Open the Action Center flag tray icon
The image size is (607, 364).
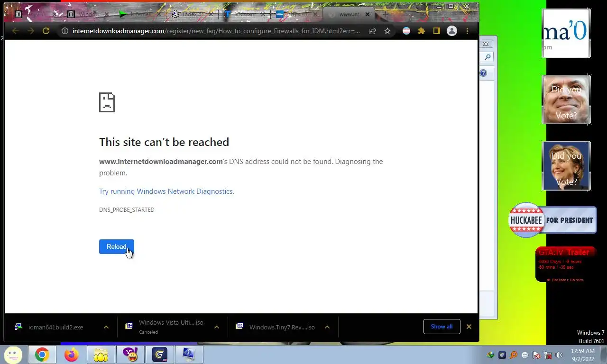(x=536, y=355)
